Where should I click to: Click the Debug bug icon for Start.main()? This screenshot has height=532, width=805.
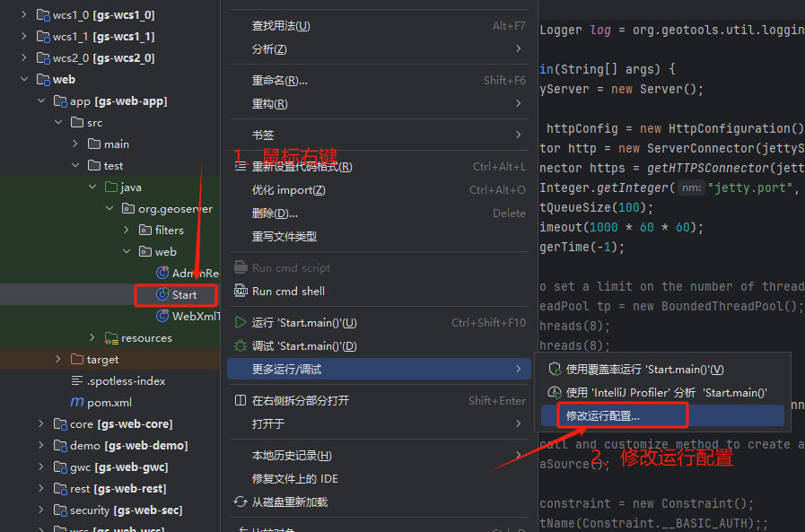[241, 345]
